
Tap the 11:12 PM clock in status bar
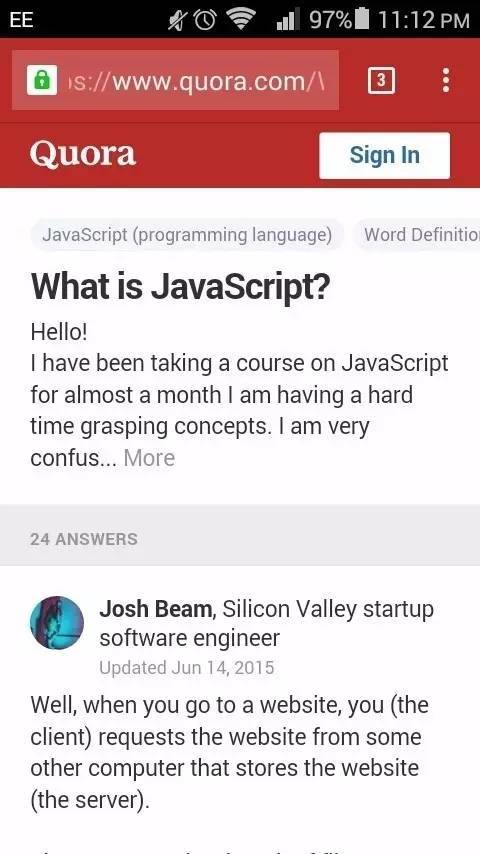click(x=423, y=20)
